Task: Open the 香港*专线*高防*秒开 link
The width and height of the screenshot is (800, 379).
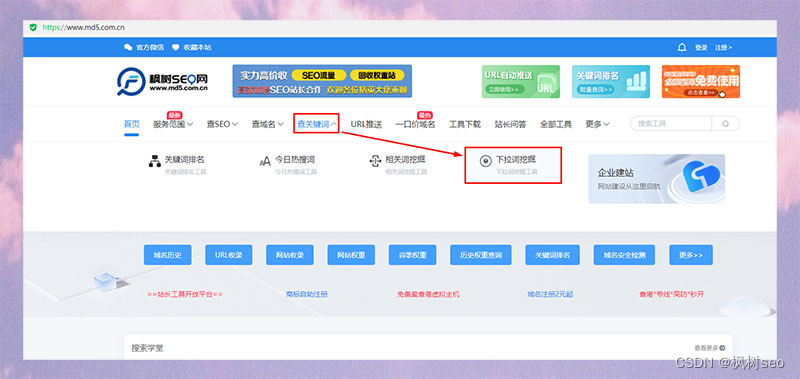Action: 672,294
